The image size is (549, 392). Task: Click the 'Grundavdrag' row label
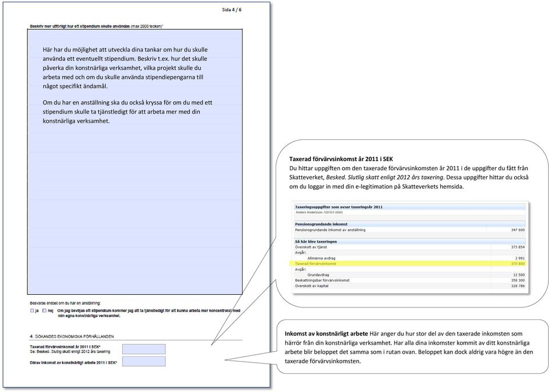[x=318, y=275]
